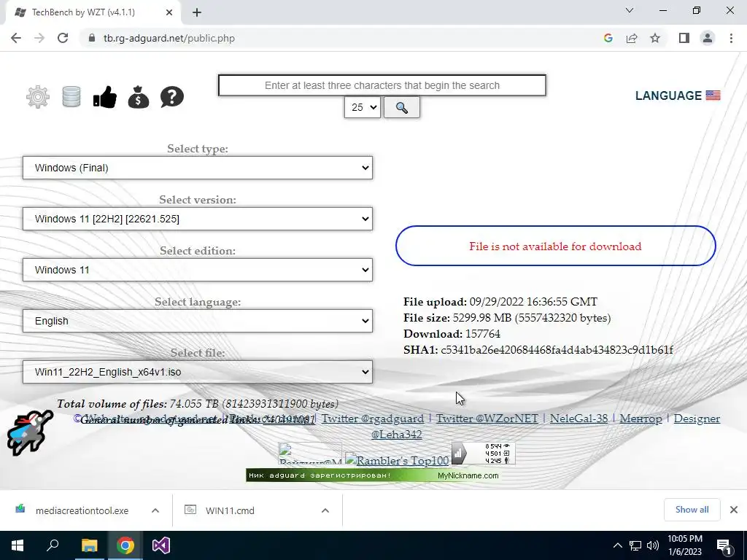Click the File is not available message button
Screen dimensions: 747x560
[555, 246]
